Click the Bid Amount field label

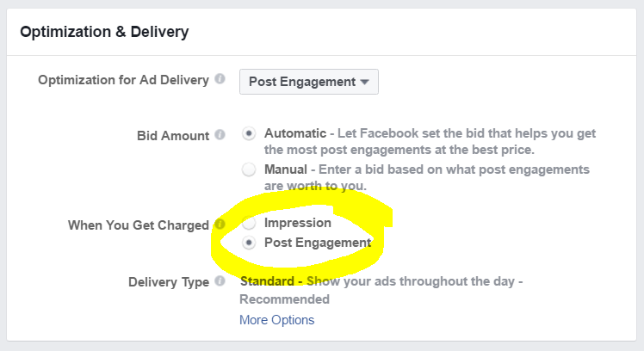pyautogui.click(x=173, y=135)
